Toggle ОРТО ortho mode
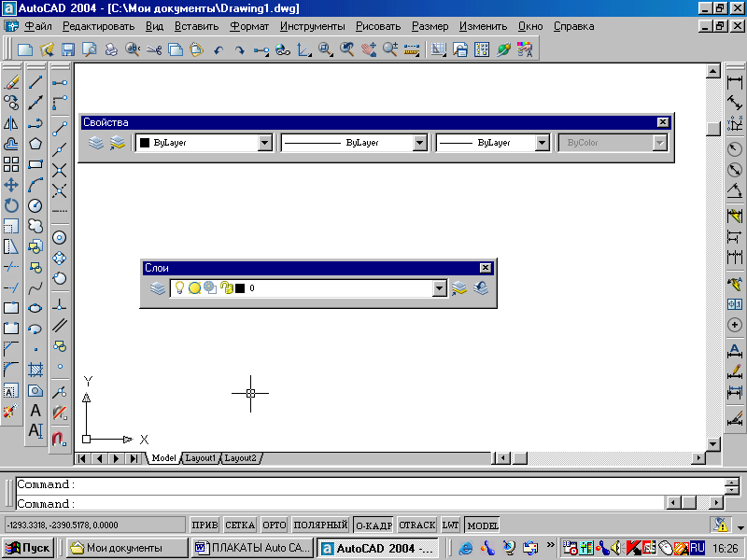Screen dimensions: 747x560 pyautogui.click(x=275, y=525)
